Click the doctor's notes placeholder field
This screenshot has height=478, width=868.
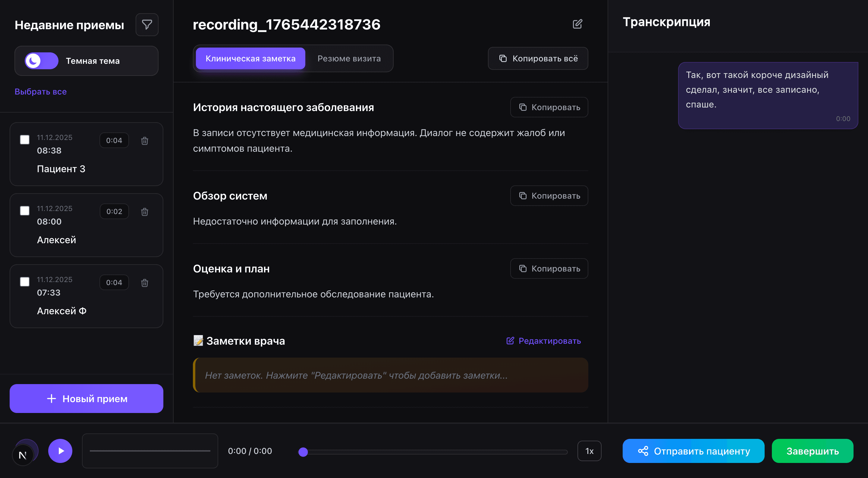[390, 375]
